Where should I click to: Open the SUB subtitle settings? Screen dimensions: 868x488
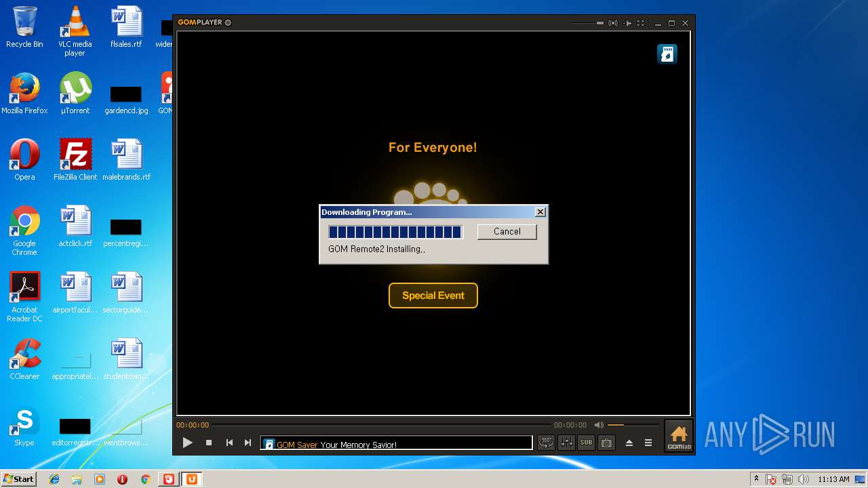coord(586,443)
